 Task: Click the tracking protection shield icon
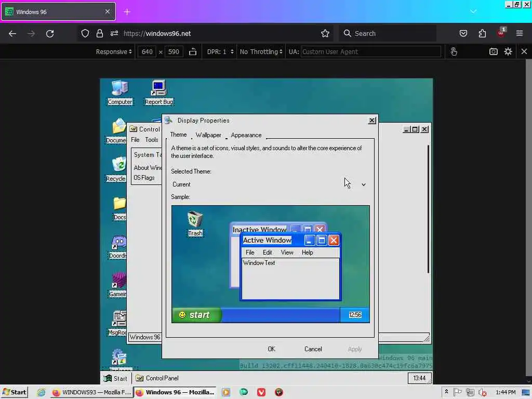pos(85,33)
